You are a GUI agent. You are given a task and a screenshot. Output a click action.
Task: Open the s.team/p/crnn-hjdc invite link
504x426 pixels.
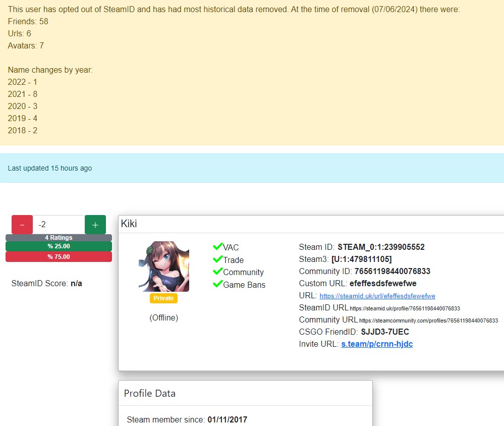[x=377, y=344]
